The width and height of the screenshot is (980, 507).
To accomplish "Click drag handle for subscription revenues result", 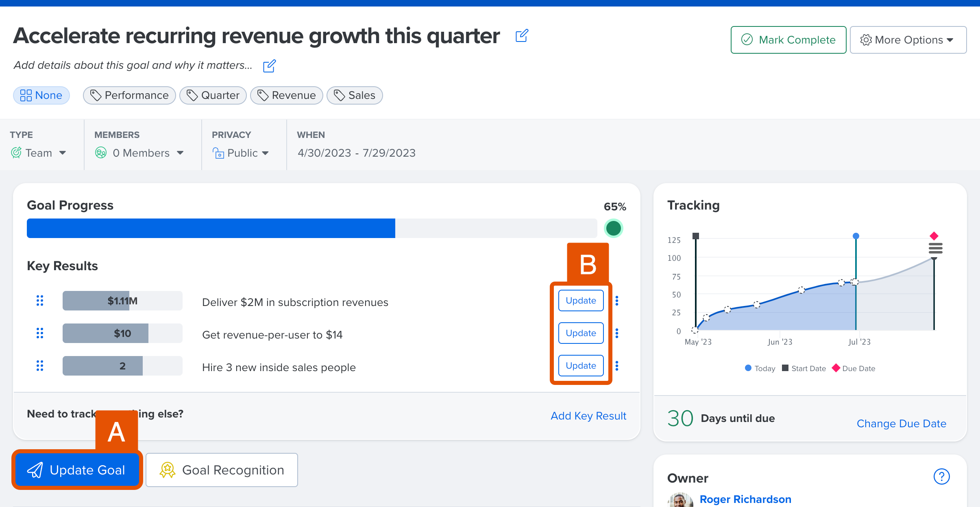I will click(40, 301).
